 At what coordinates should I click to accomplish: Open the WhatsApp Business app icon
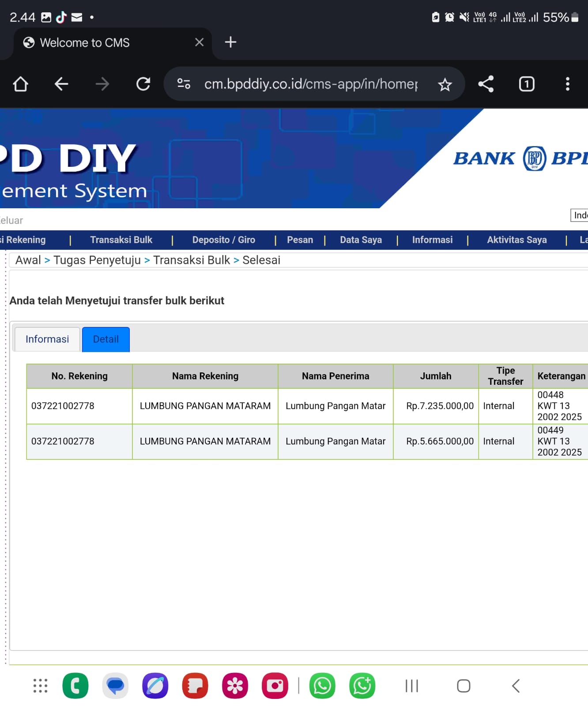click(x=362, y=686)
